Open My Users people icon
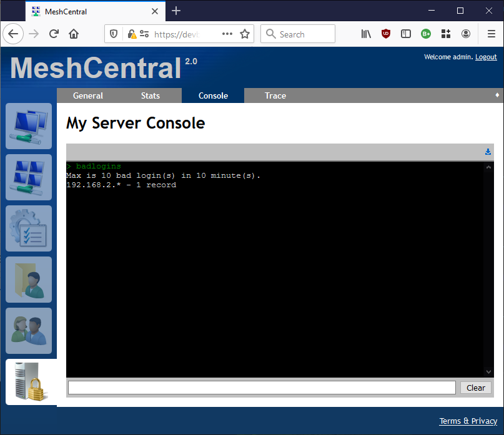Viewport: 504px width, 435px height. 29,331
